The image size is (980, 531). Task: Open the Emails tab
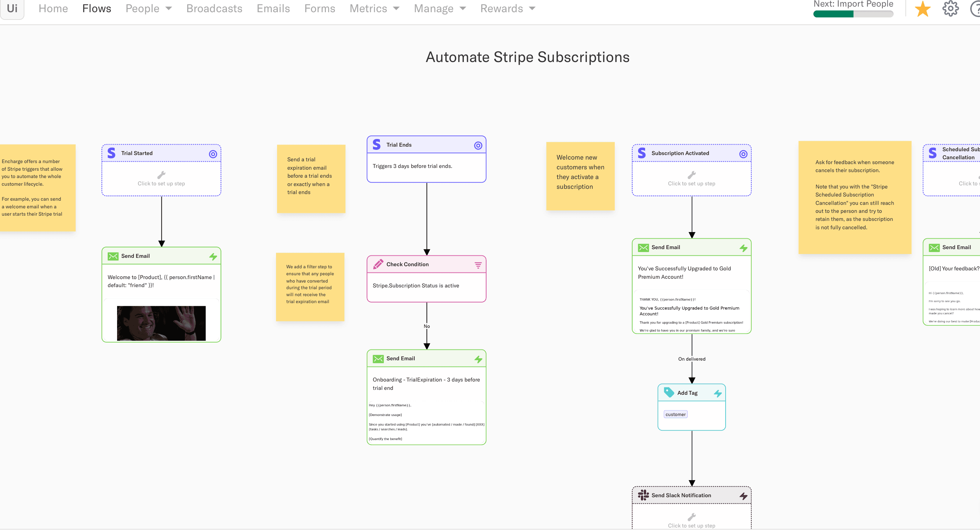pos(273,8)
